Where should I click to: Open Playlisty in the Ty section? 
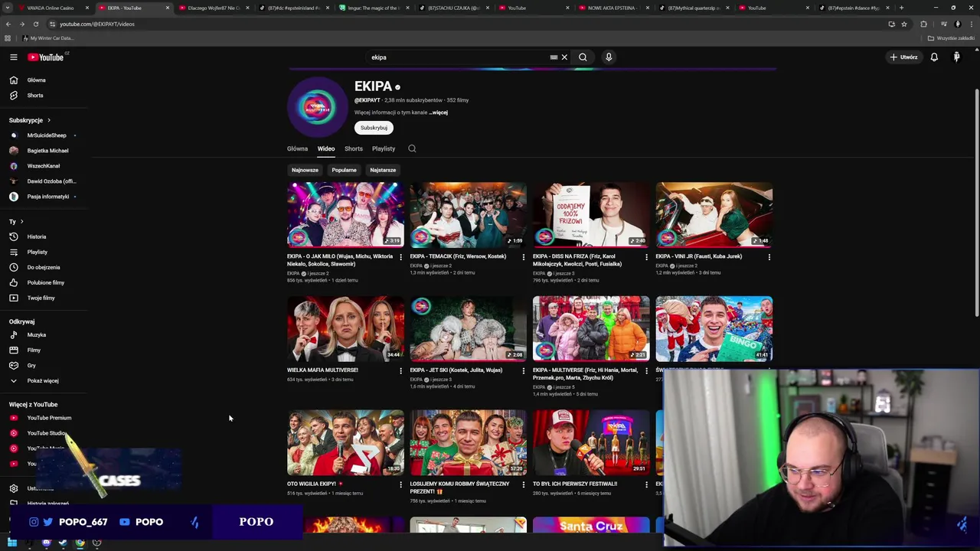(x=37, y=252)
